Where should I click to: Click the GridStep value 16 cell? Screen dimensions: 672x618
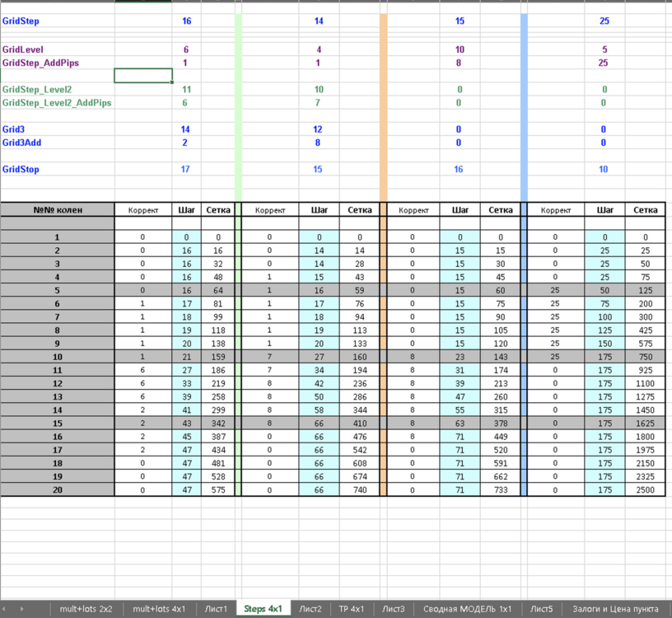pos(186,21)
